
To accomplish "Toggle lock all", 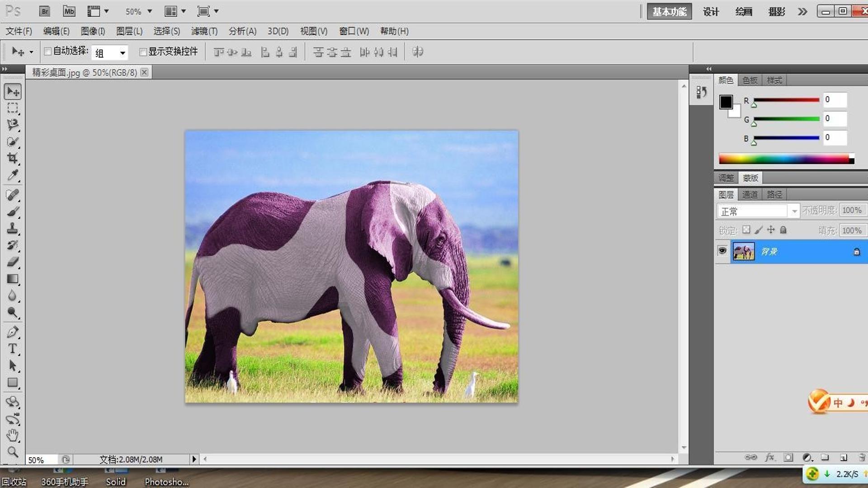I will pyautogui.click(x=783, y=230).
